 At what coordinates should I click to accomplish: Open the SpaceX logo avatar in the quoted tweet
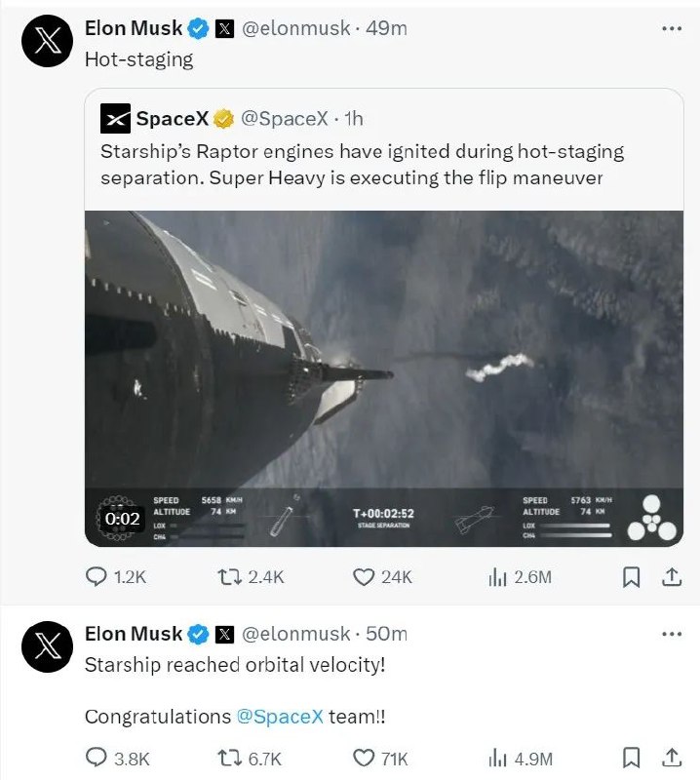tap(116, 119)
